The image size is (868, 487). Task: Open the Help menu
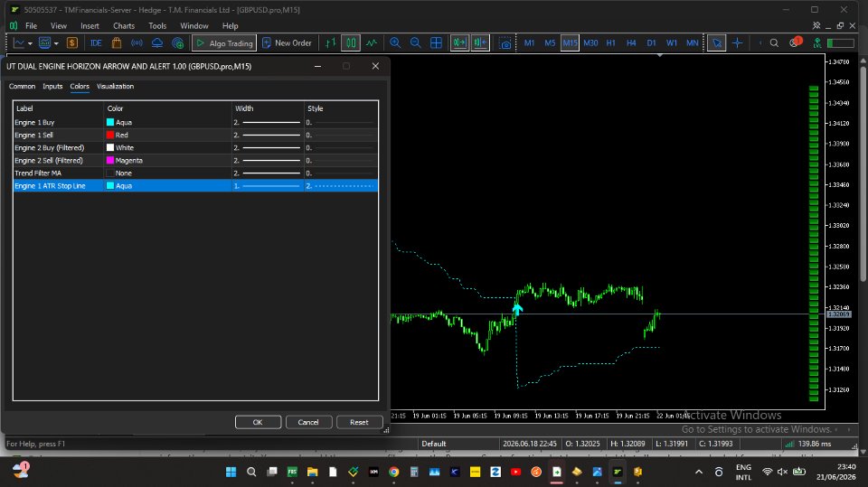tap(231, 25)
